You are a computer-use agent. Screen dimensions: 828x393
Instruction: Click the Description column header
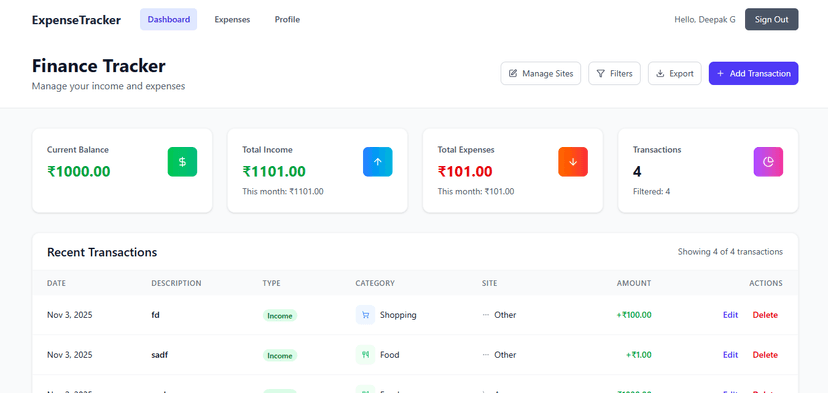176,283
